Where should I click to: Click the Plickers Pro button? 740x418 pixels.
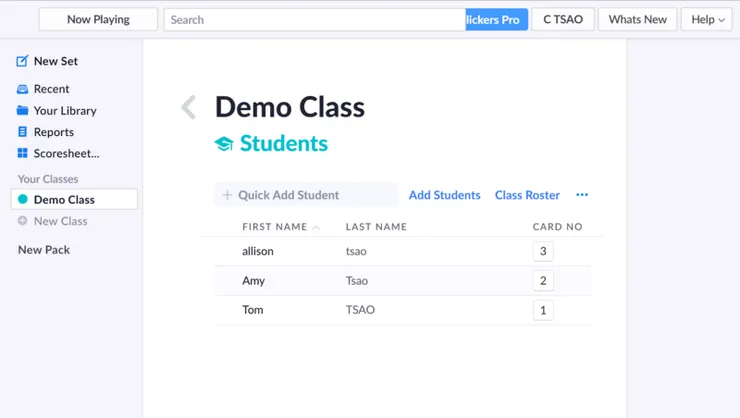tap(496, 19)
